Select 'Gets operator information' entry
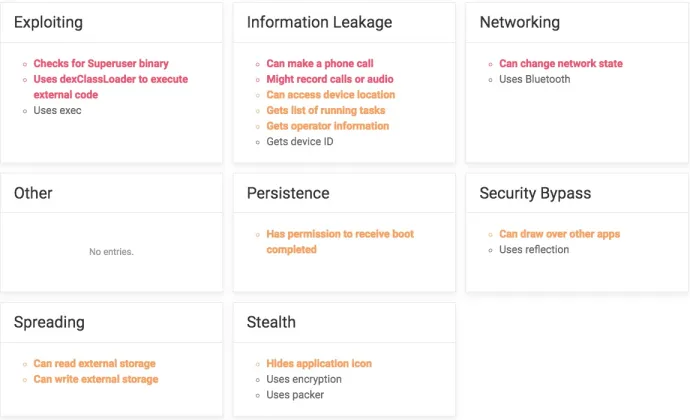The width and height of the screenshot is (690, 420). (327, 126)
